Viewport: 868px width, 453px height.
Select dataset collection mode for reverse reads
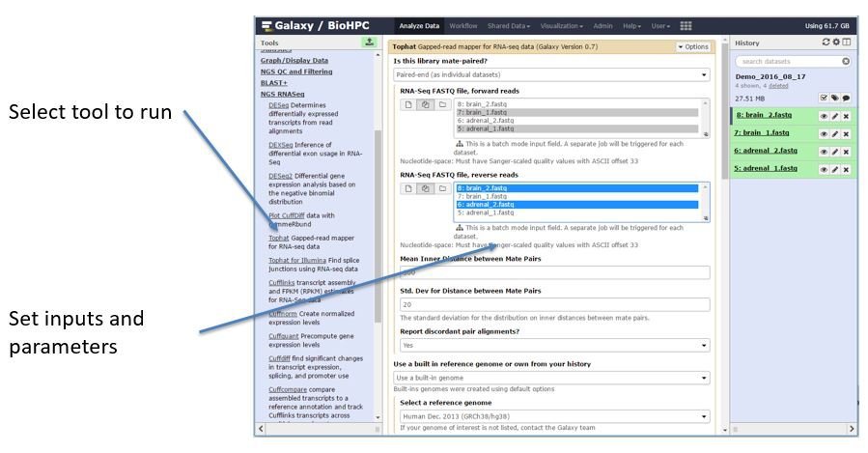point(442,189)
